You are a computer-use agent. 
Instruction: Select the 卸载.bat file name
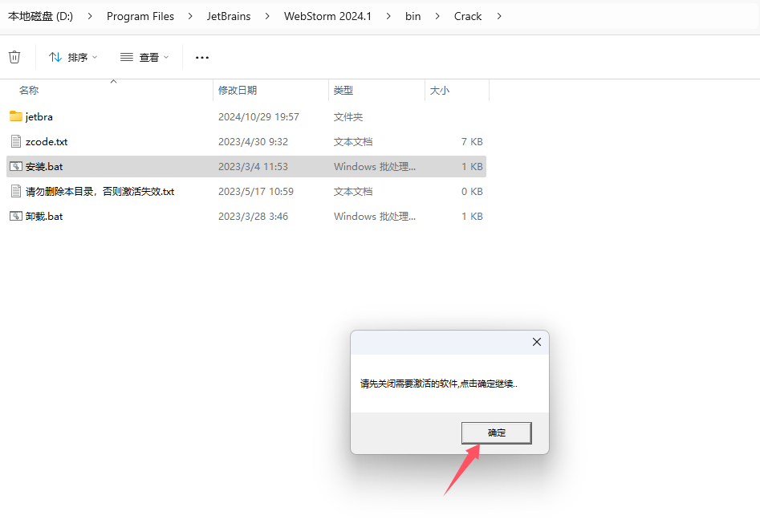tap(44, 216)
